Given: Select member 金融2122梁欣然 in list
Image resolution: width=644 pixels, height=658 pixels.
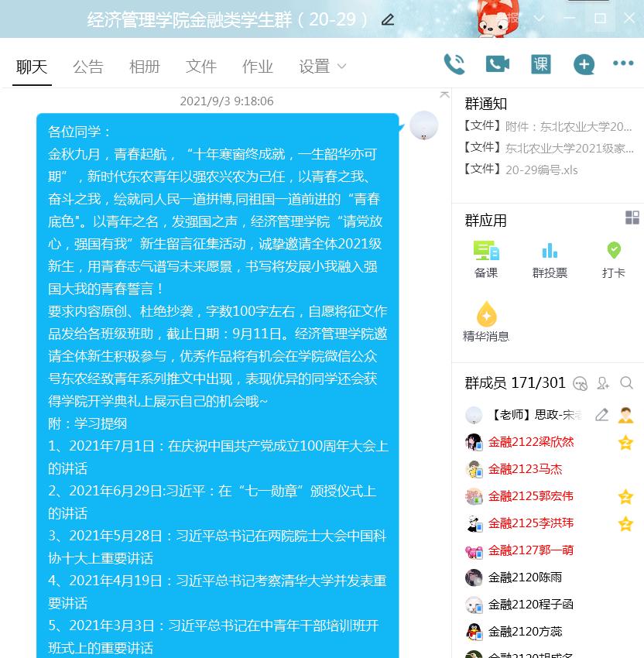Looking at the screenshot, I should pyautogui.click(x=531, y=442).
